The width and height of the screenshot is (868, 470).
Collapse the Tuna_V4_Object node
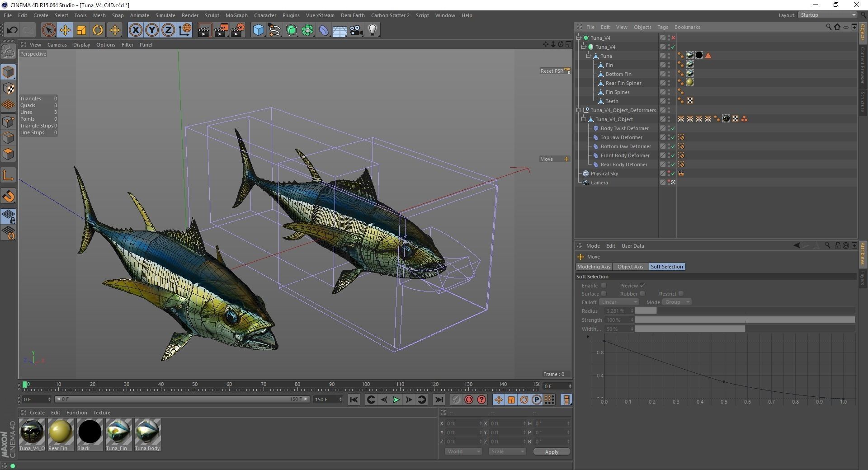pyautogui.click(x=584, y=119)
